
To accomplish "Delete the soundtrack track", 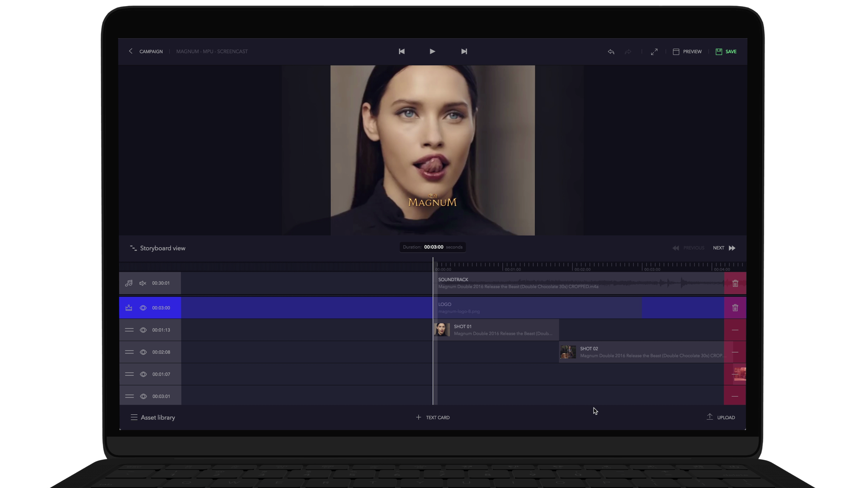I will (x=735, y=283).
